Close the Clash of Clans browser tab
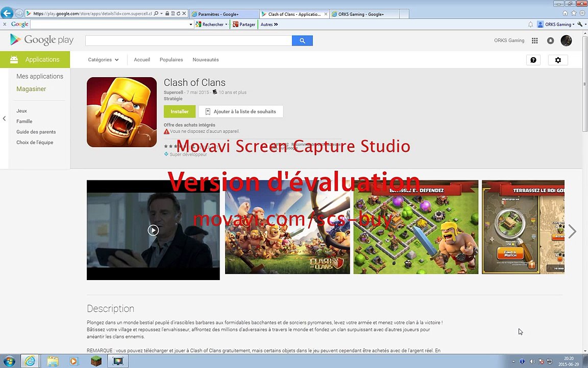Viewport: 588px width, 368px height. (326, 14)
